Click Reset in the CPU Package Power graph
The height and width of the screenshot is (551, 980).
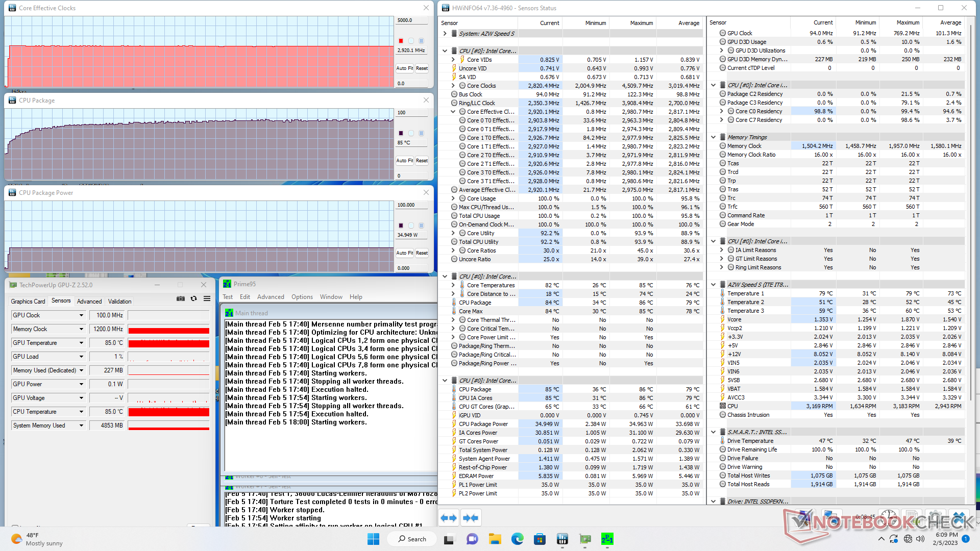click(422, 253)
